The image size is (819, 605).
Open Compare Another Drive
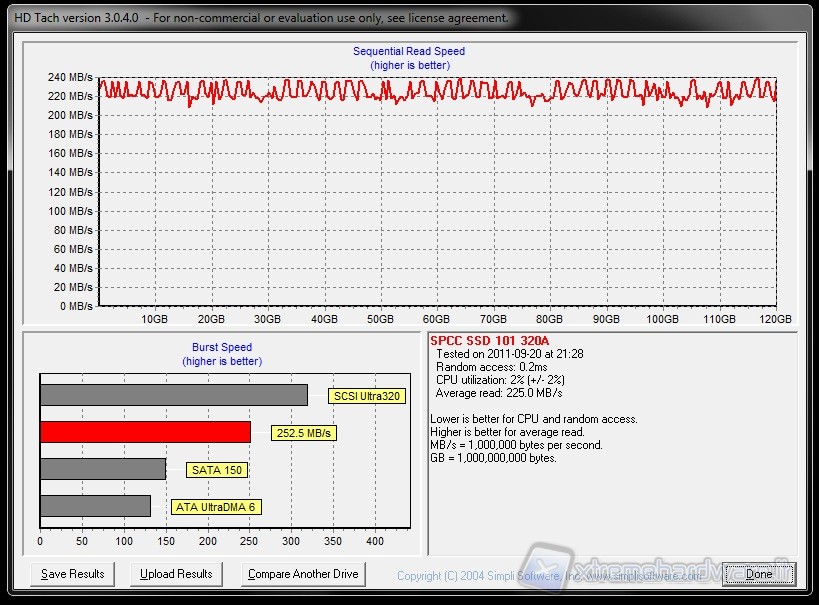point(303,574)
